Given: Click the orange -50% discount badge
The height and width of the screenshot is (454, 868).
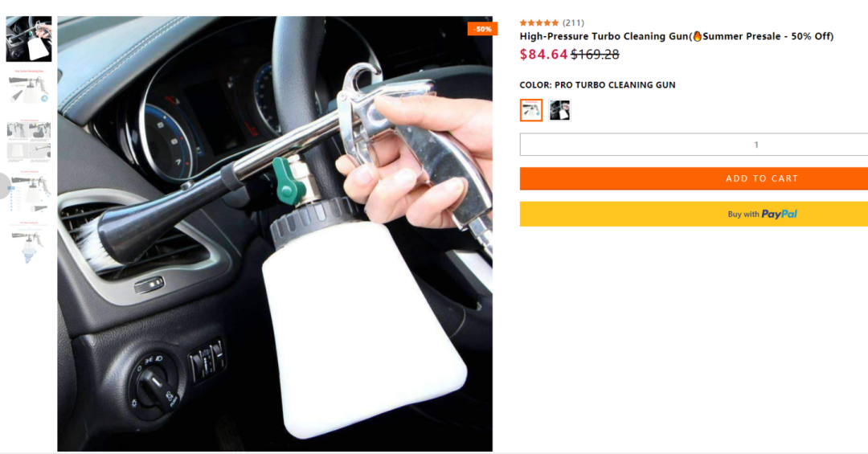Looking at the screenshot, I should point(482,29).
